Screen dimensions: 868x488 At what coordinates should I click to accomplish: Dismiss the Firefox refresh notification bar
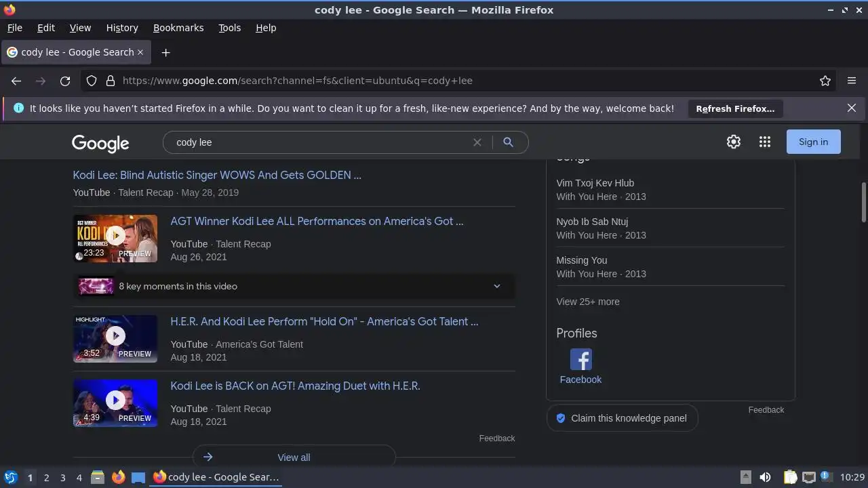[x=852, y=108]
